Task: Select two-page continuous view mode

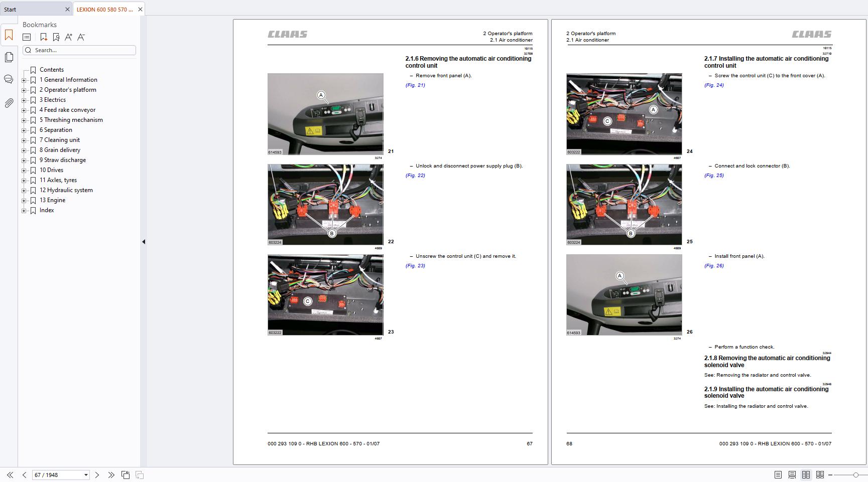Action: pyautogui.click(x=820, y=475)
